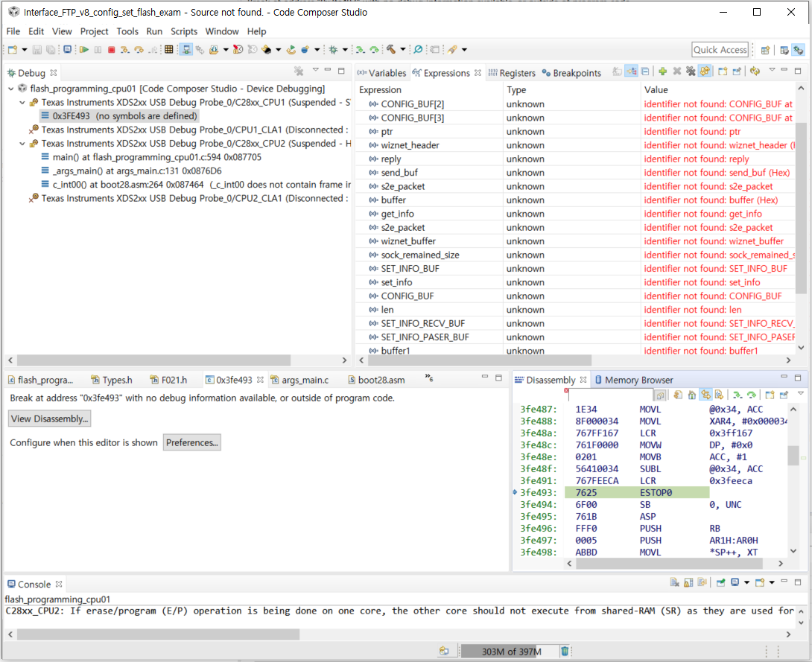
Task: Click the trash garbage collector icon
Action: [565, 651]
